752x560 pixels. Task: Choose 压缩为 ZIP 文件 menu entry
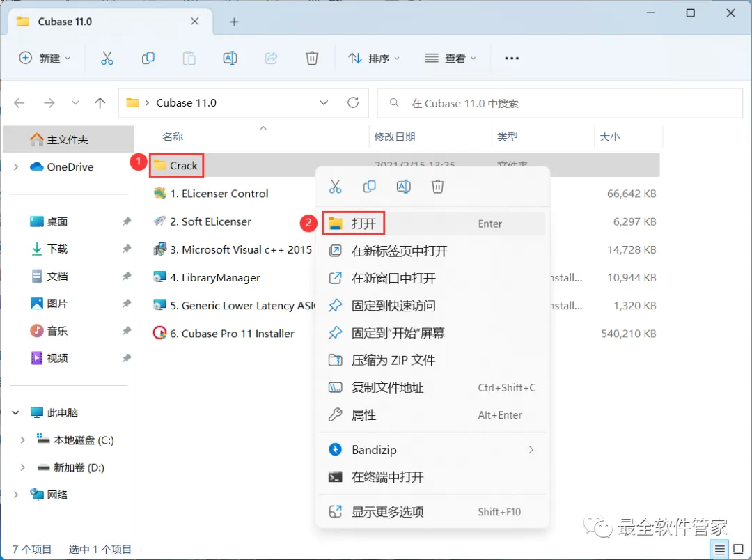(x=433, y=360)
